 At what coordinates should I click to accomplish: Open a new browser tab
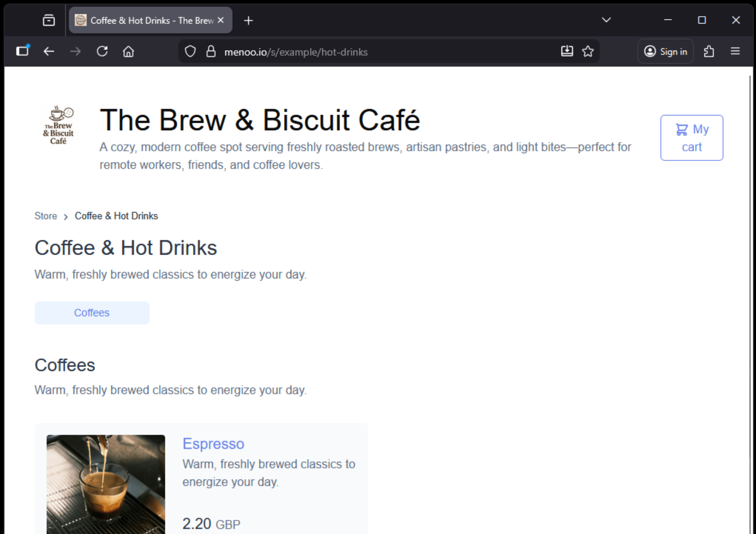249,20
